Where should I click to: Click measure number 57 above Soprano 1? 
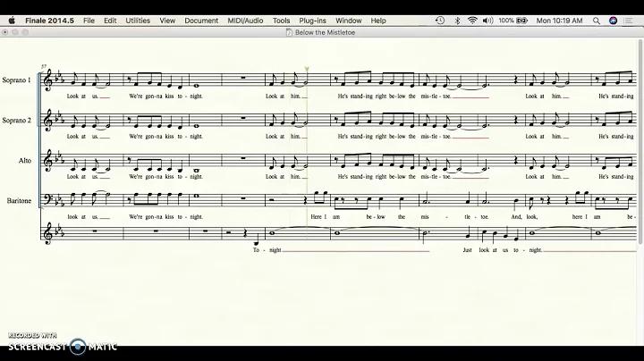tap(44, 66)
